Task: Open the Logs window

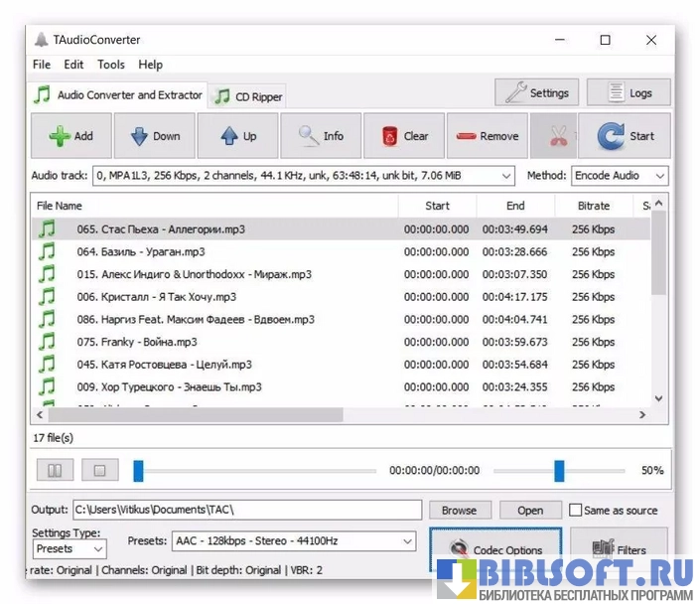Action: tap(629, 92)
